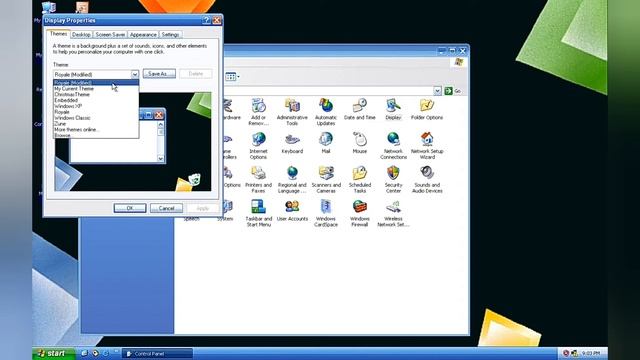Choose Windows XP from the theme list
The image size is (640, 360).
click(96, 106)
